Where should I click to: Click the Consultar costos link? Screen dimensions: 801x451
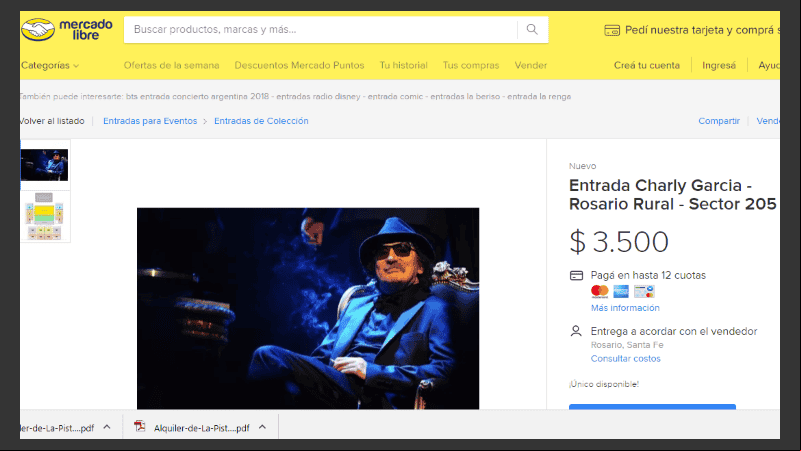tap(626, 359)
